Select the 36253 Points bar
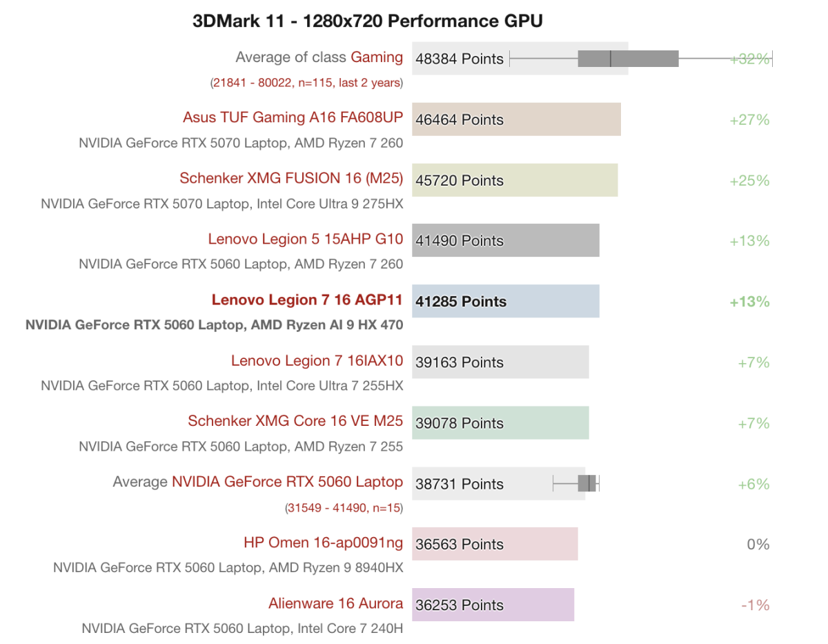The height and width of the screenshot is (644, 828). click(x=493, y=605)
